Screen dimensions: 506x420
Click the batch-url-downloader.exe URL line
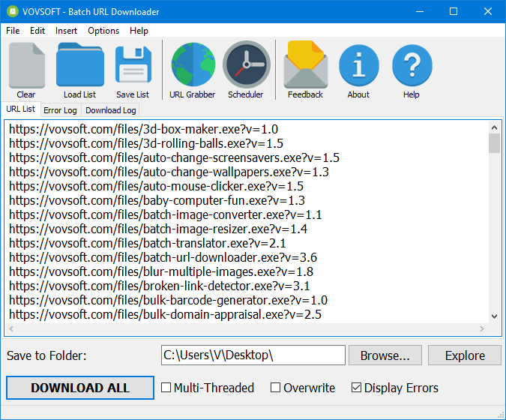(163, 257)
